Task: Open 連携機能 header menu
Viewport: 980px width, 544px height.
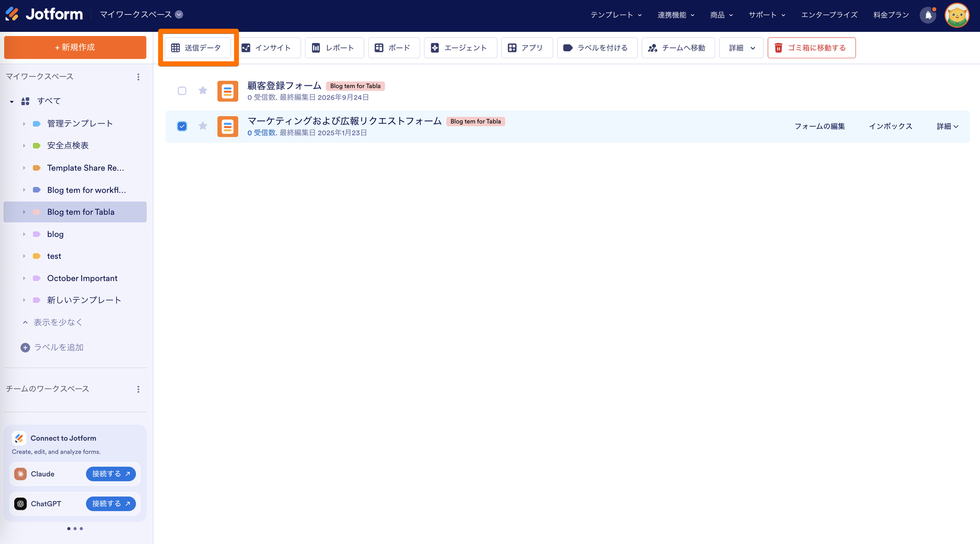Action: pos(676,15)
